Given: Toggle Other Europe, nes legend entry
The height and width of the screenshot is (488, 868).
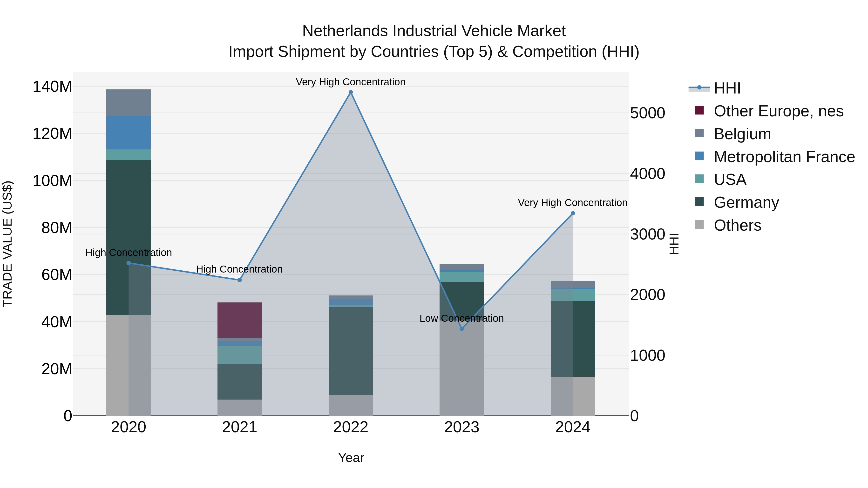Looking at the screenshot, I should pos(769,111).
